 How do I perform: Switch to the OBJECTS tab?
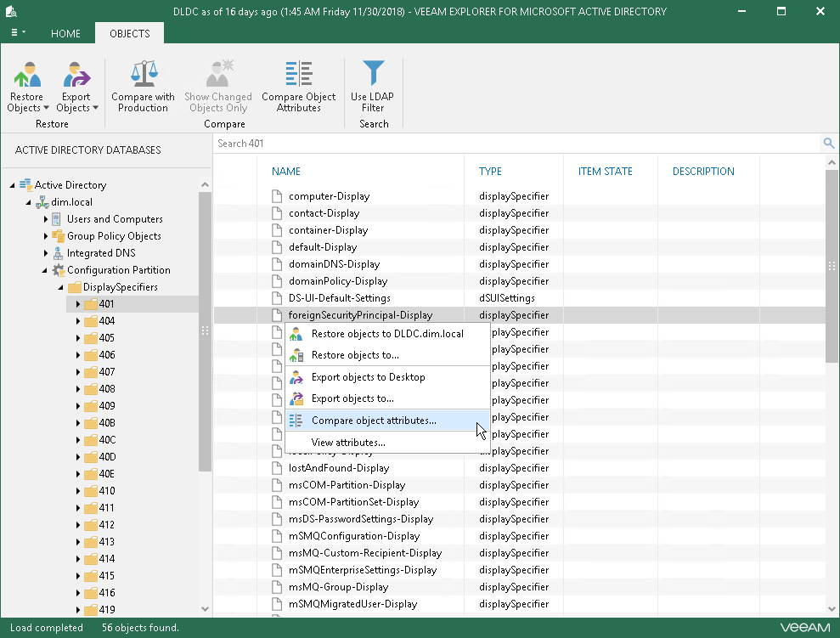click(130, 33)
